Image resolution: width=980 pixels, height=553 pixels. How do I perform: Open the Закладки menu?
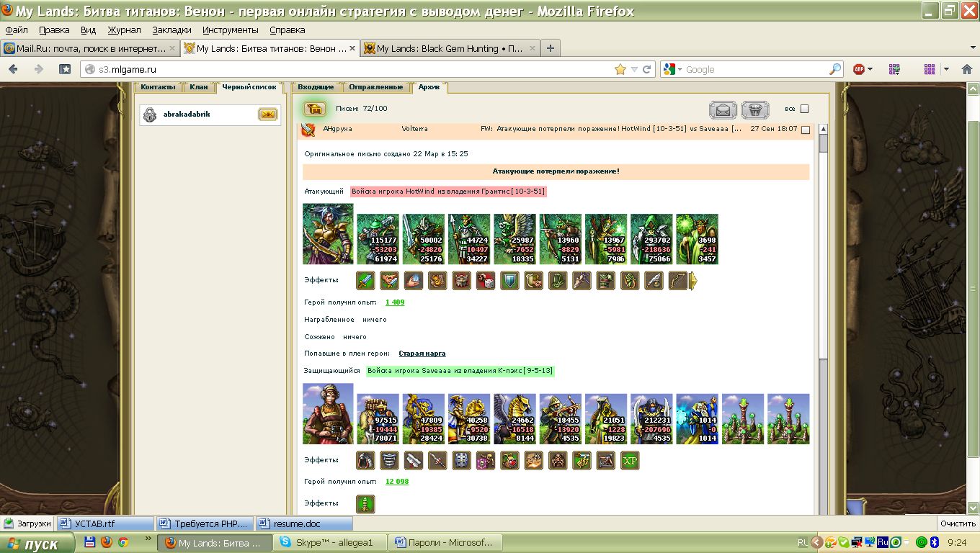tap(171, 30)
